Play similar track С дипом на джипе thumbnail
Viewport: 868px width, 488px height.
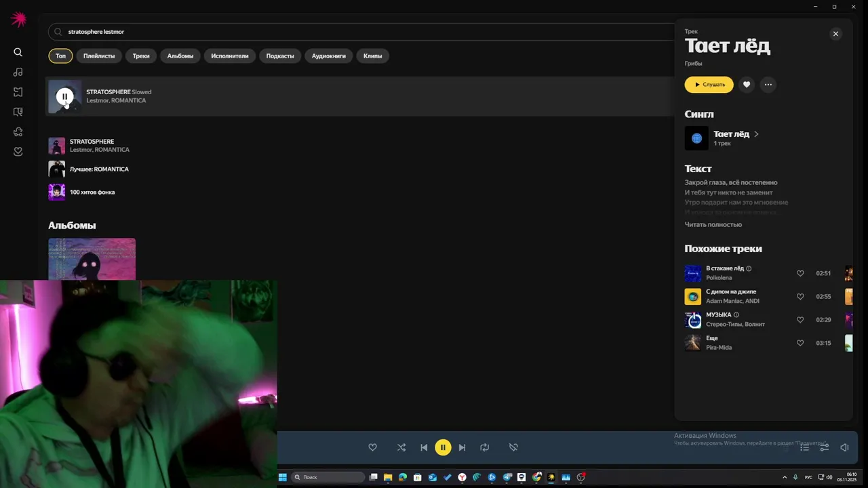(x=693, y=296)
